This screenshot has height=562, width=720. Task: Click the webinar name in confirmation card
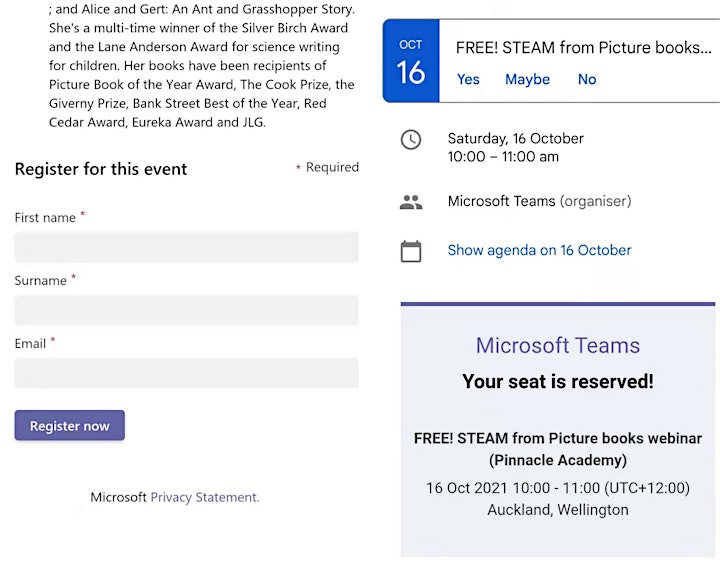[x=557, y=449]
